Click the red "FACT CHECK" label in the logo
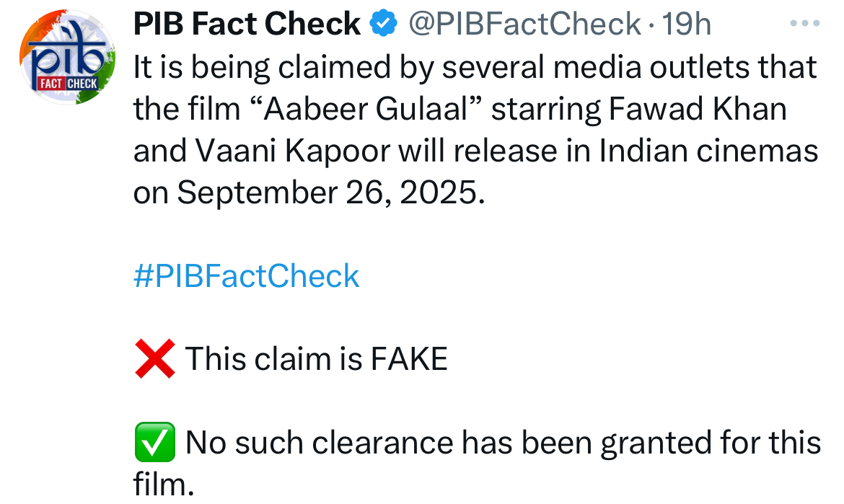Screen dimensions: 844x504 tap(68, 84)
